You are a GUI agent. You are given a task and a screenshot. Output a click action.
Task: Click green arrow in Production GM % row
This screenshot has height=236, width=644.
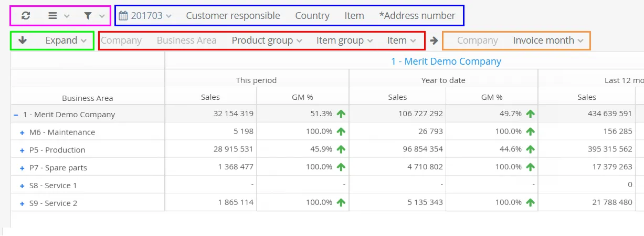tap(341, 149)
